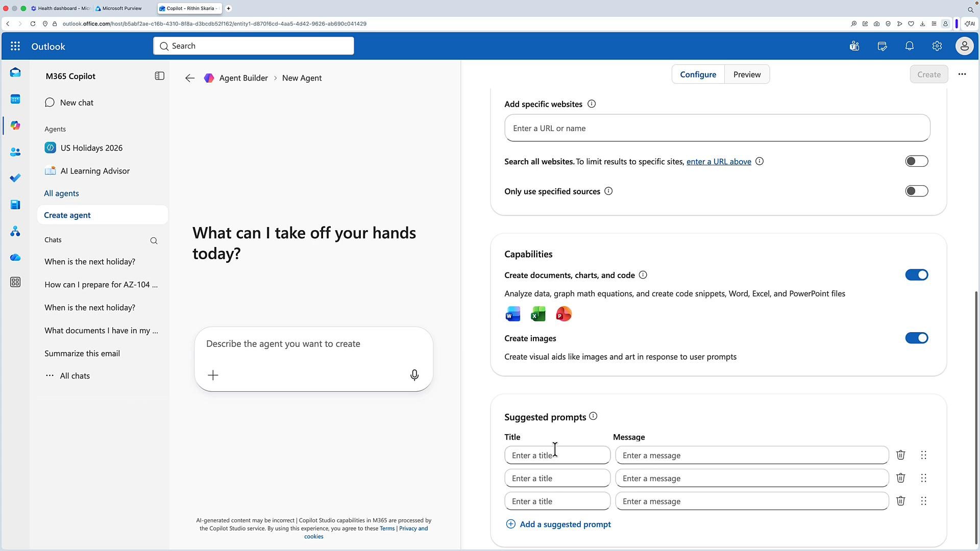Disable Create documents, charts, and code
Image resolution: width=980 pixels, height=551 pixels.
(917, 275)
